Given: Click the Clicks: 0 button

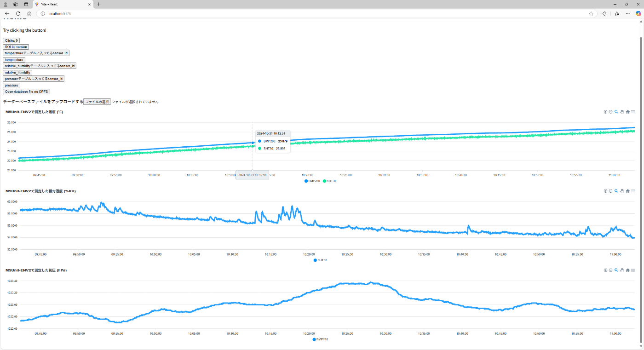Looking at the screenshot, I should click(11, 40).
